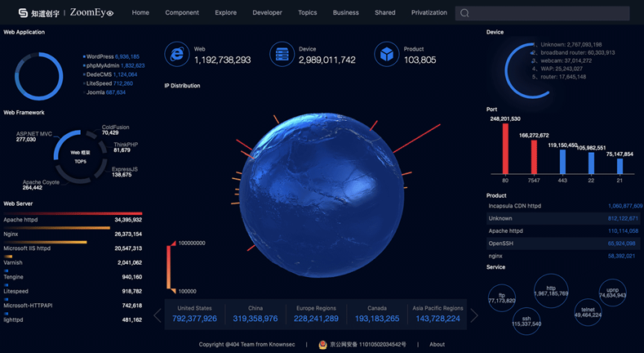Open the Component menu item
The width and height of the screenshot is (644, 353).
pyautogui.click(x=182, y=13)
